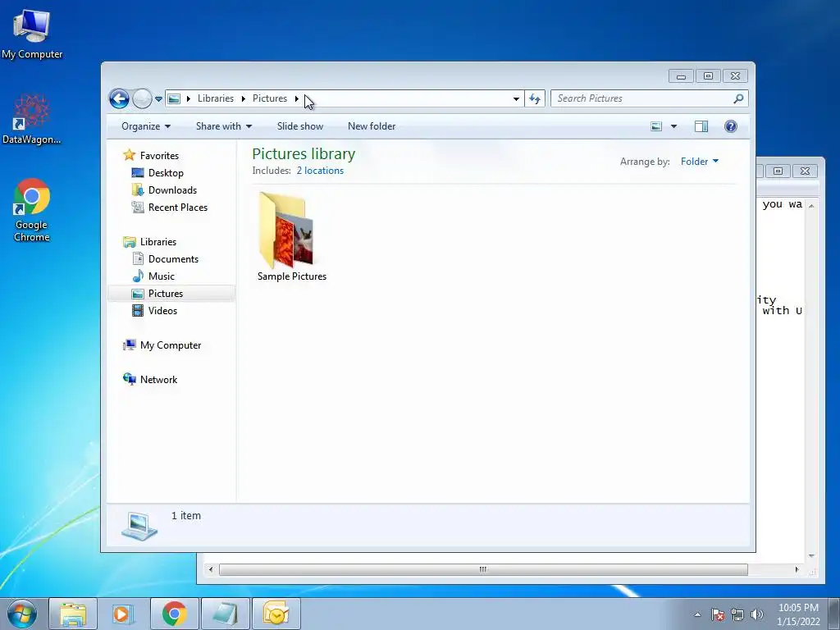The width and height of the screenshot is (840, 630).
Task: Open the Share with menu
Action: pyautogui.click(x=223, y=126)
